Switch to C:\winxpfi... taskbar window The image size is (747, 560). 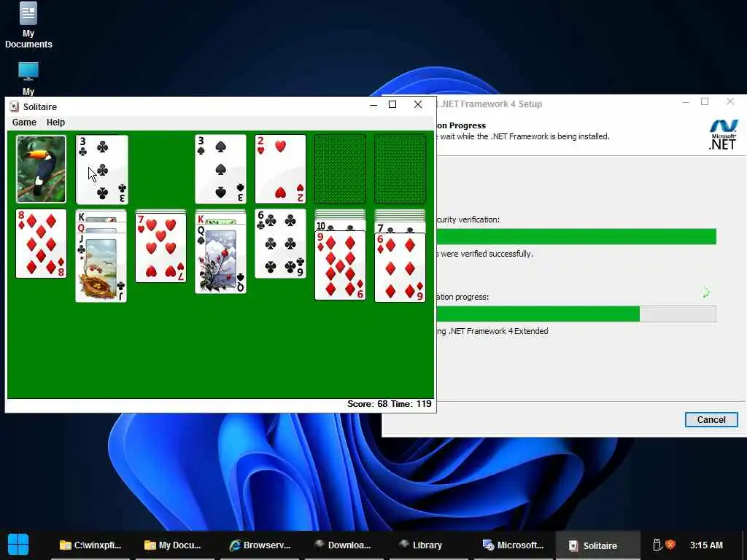pos(90,545)
